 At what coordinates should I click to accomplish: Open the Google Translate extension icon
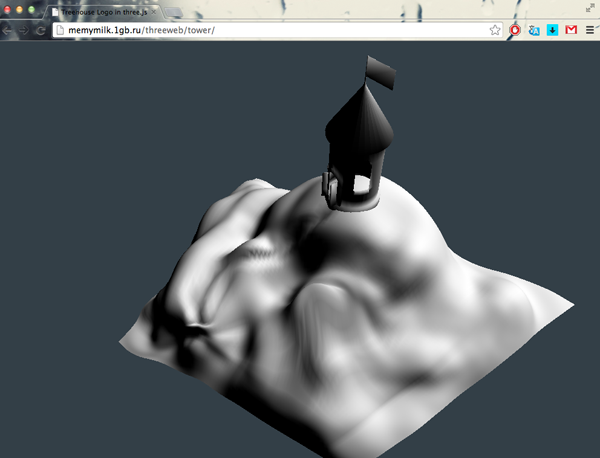[534, 30]
